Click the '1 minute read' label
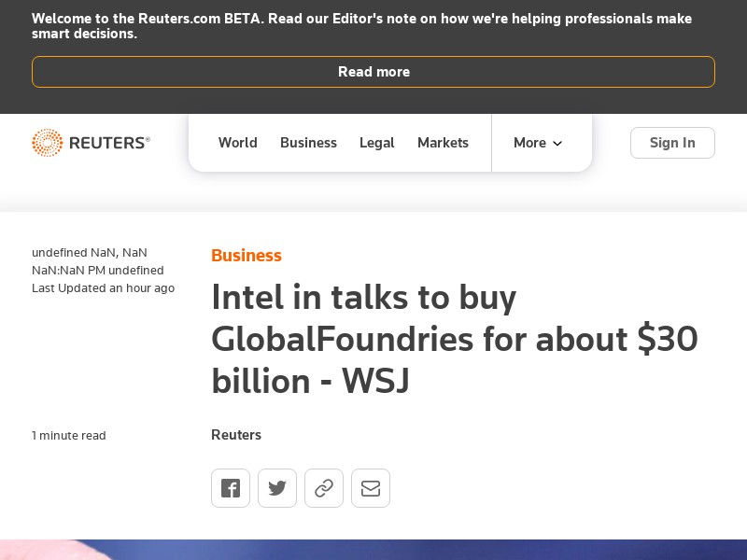This screenshot has height=560, width=747. [68, 435]
